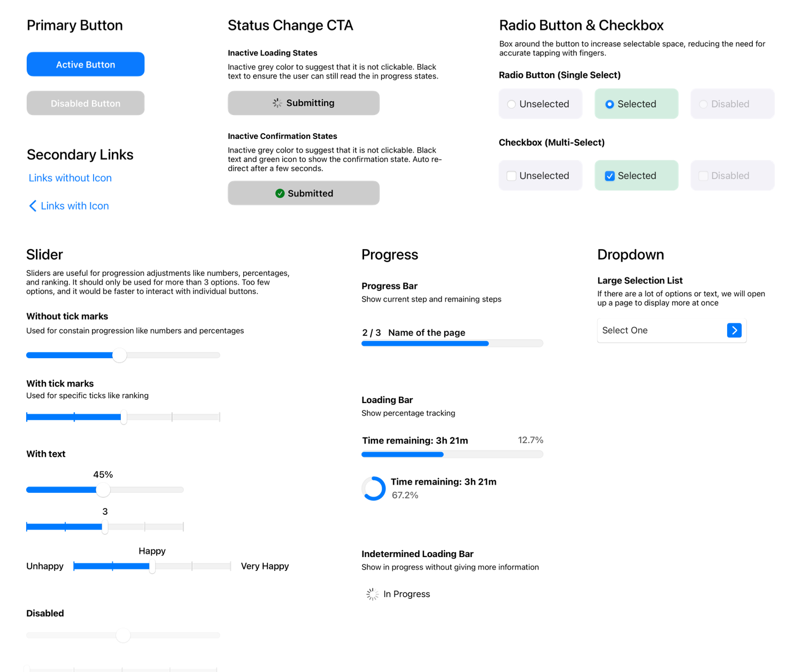Image resolution: width=802 pixels, height=672 pixels.
Task: Click the Selected radio button
Action: click(610, 104)
